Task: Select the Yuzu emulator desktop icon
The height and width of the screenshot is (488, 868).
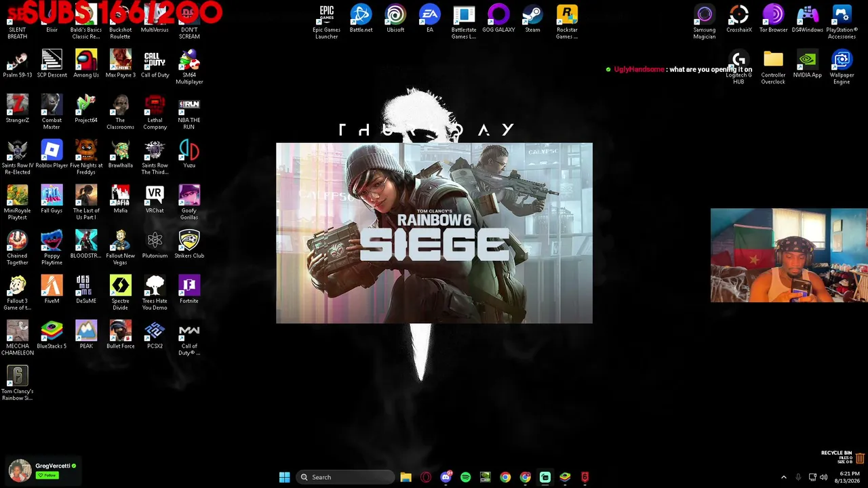Action: tap(189, 155)
